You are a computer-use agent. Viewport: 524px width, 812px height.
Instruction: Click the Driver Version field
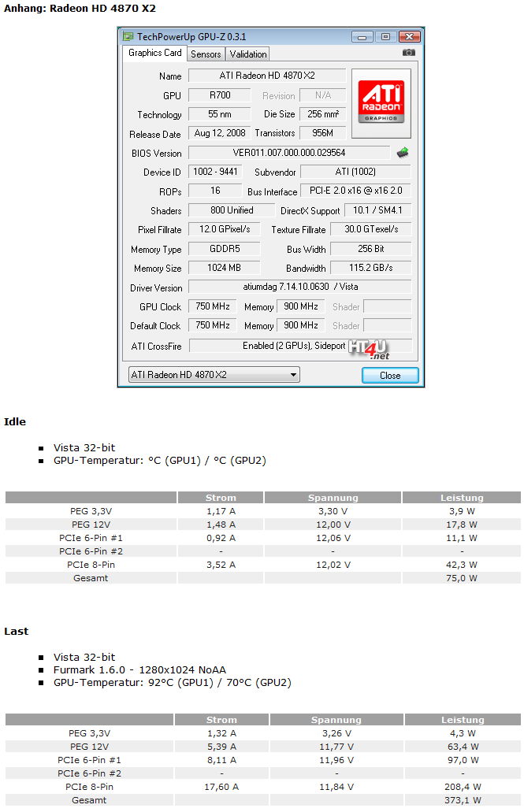coord(299,287)
